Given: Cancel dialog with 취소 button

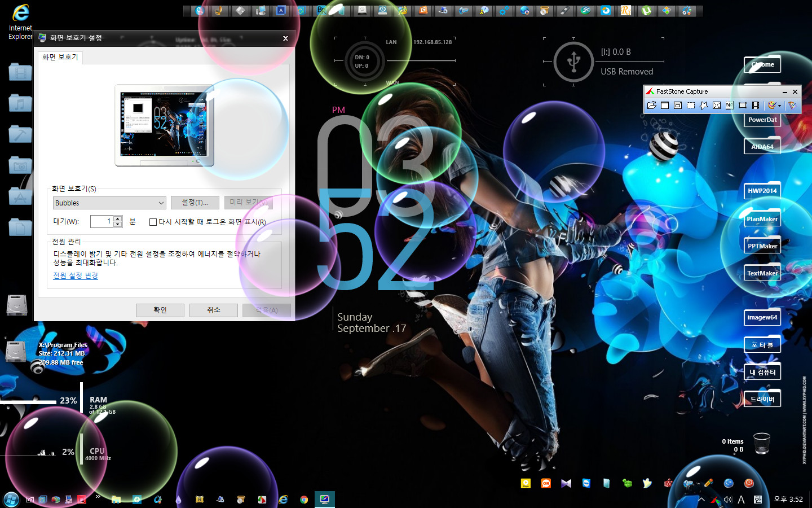Looking at the screenshot, I should point(214,310).
